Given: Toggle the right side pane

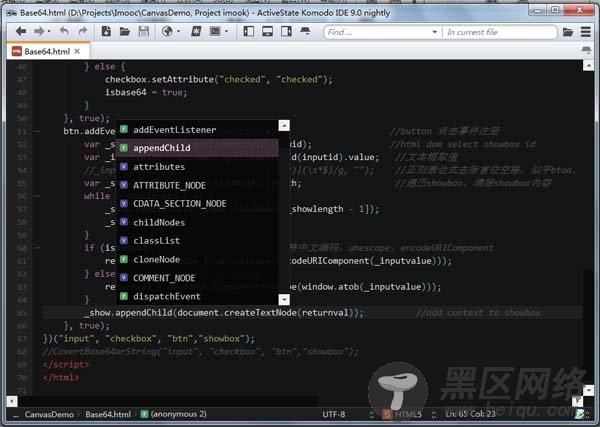Looking at the screenshot, I should 286,31.
